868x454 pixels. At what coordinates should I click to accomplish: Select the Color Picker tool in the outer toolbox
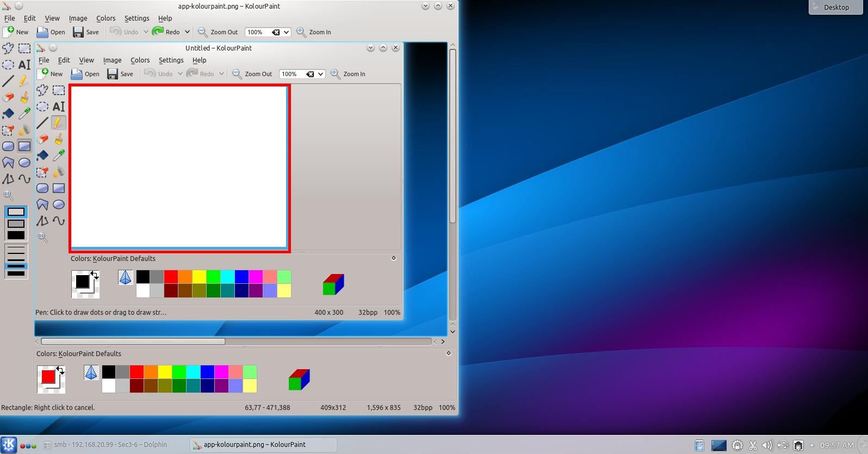pyautogui.click(x=24, y=114)
